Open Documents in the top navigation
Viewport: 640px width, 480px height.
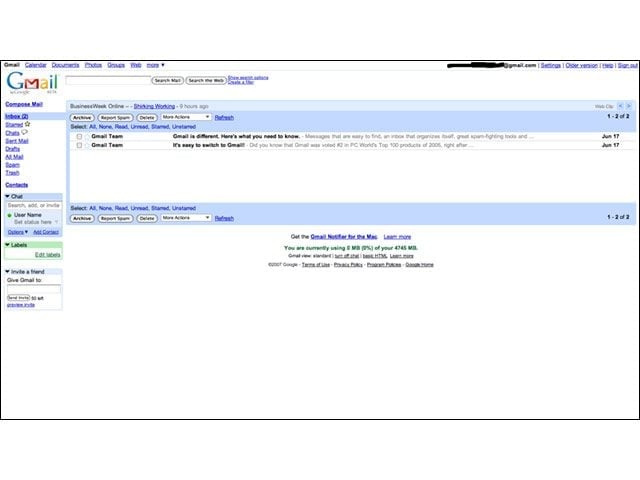[x=65, y=65]
